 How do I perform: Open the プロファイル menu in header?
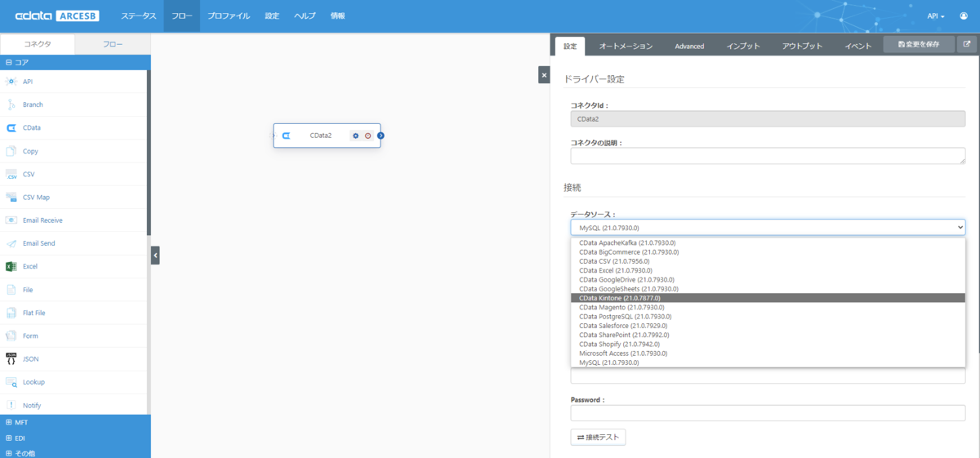click(x=229, y=16)
